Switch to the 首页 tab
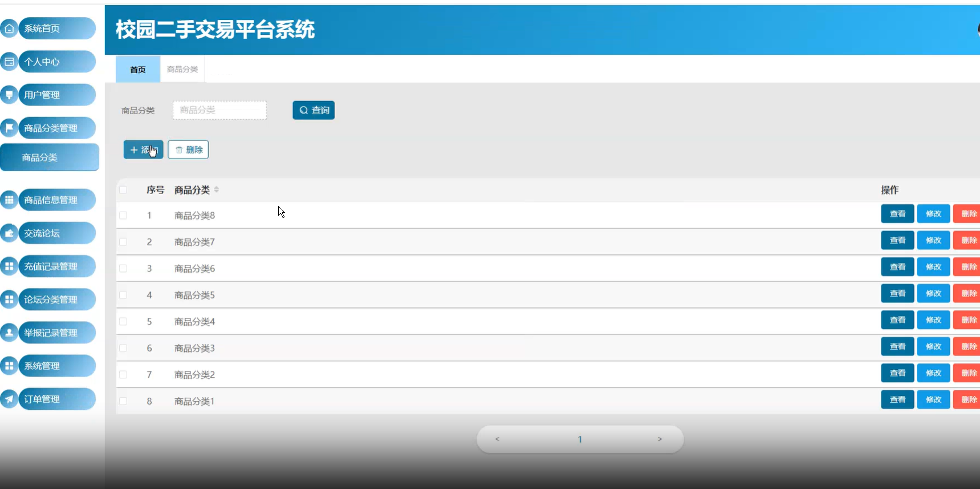Image resolution: width=980 pixels, height=489 pixels. pos(138,70)
